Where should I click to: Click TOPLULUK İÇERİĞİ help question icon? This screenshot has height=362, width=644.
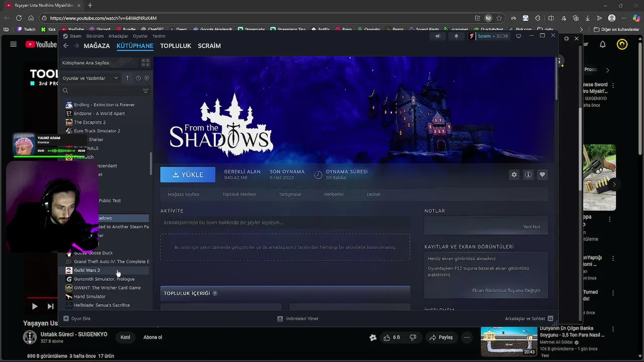[215, 293]
